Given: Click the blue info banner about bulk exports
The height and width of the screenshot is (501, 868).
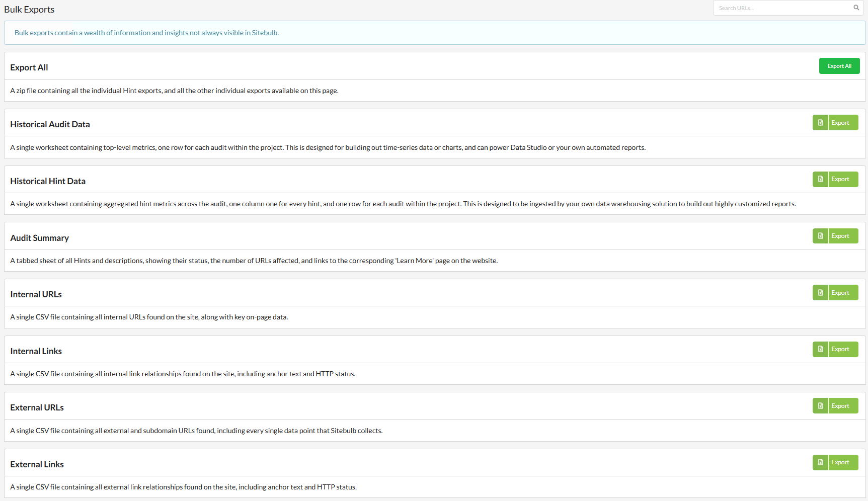Looking at the screenshot, I should pyautogui.click(x=435, y=33).
